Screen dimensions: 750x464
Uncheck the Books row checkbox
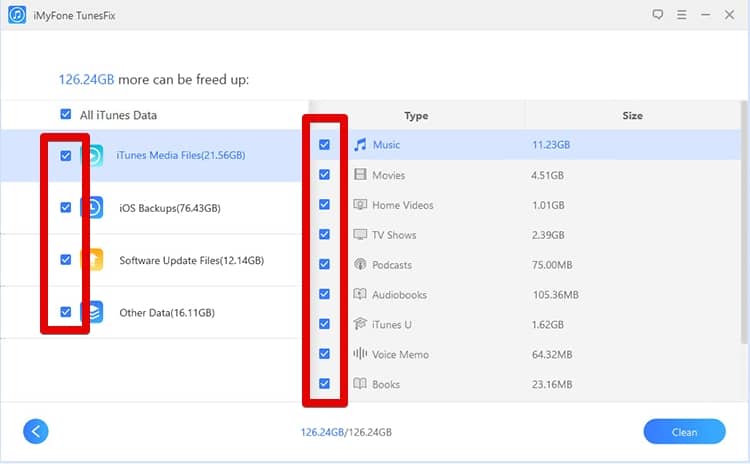[324, 383]
